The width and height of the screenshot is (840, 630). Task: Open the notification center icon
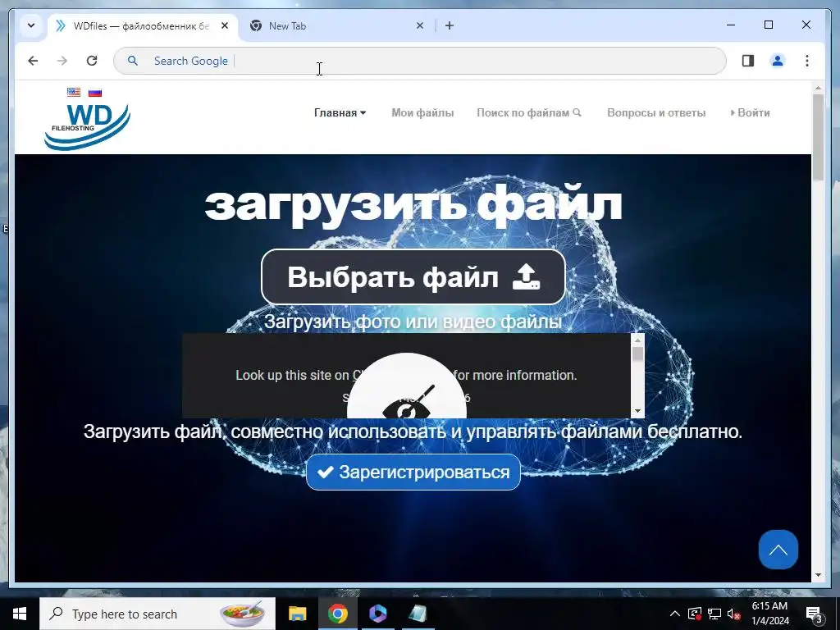[814, 614]
